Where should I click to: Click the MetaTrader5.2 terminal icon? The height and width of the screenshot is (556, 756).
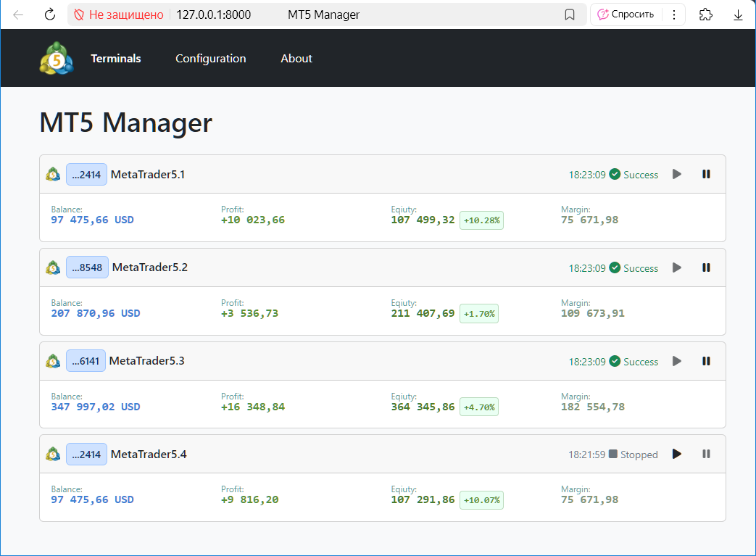click(x=53, y=267)
